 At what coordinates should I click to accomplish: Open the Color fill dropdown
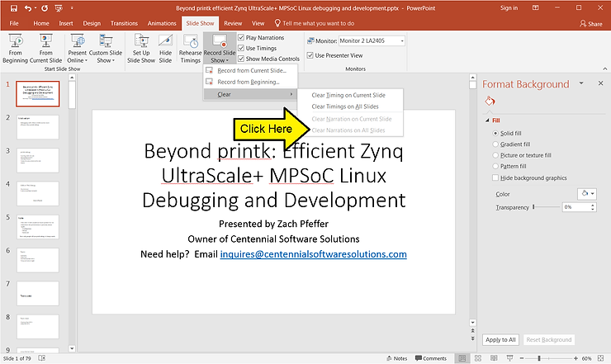pos(586,193)
